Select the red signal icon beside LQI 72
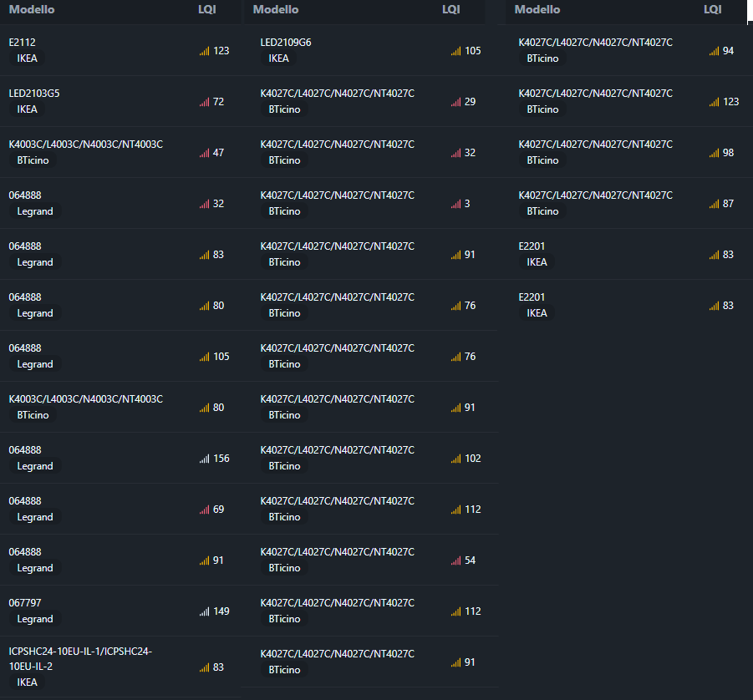 (x=204, y=102)
